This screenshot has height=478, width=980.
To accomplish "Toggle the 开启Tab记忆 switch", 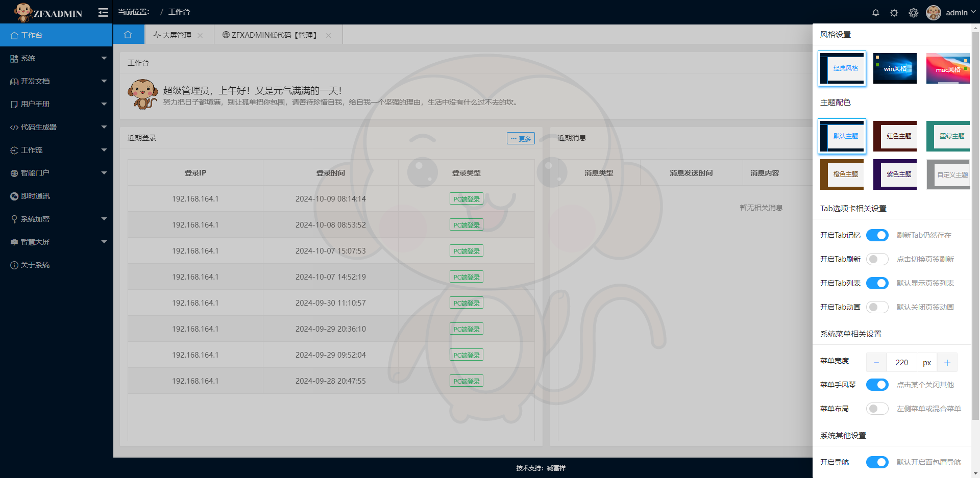I will pyautogui.click(x=877, y=235).
